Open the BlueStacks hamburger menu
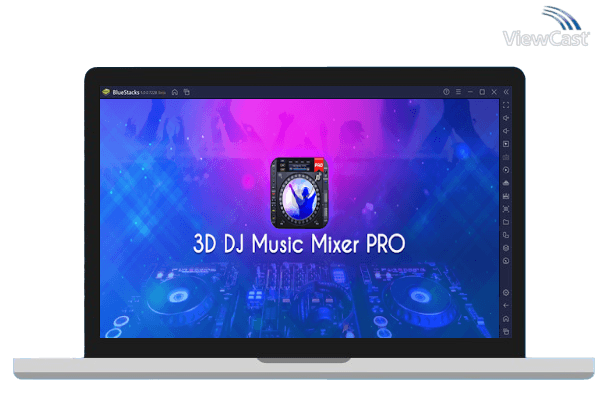 (458, 92)
